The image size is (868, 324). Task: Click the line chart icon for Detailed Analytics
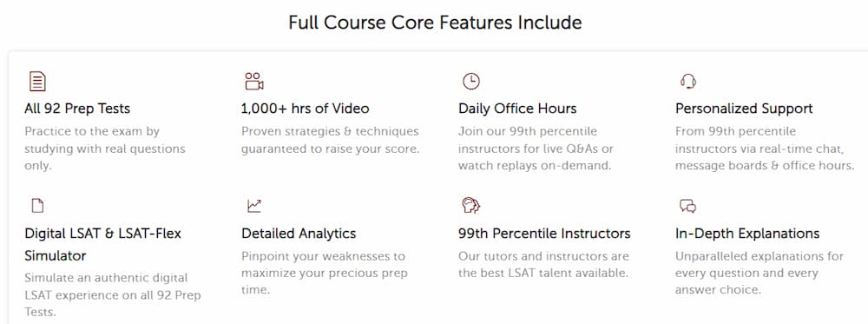pos(254,206)
